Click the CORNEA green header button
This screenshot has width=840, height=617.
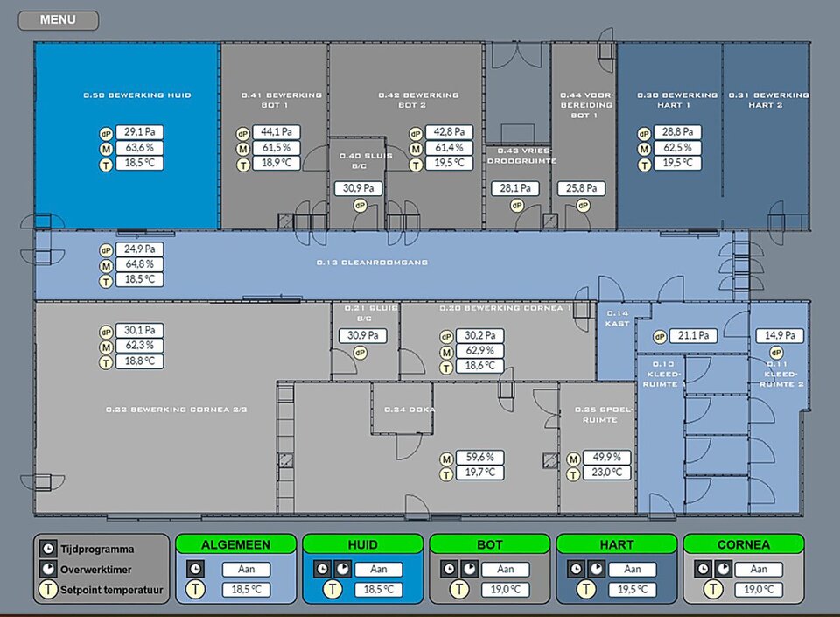pos(743,544)
